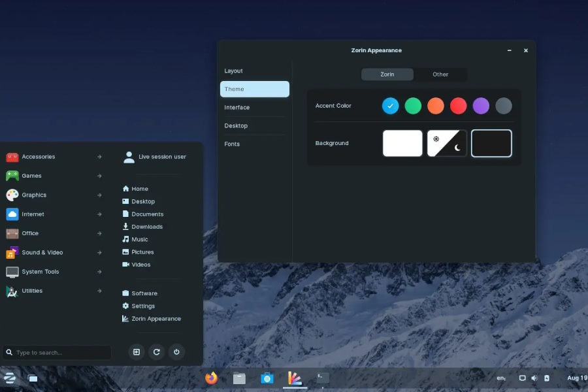Choose the automatic day/night background mode

point(447,143)
